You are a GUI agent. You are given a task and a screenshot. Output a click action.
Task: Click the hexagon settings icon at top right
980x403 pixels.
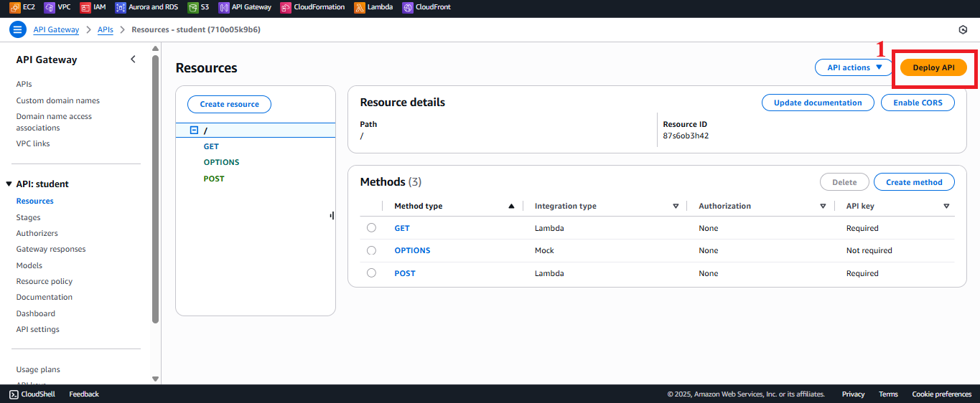point(963,29)
